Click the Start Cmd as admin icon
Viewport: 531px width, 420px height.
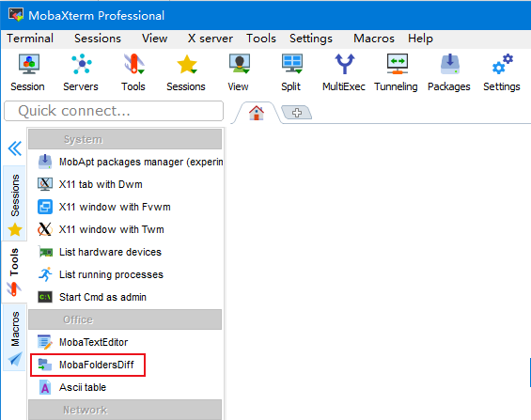click(x=45, y=297)
